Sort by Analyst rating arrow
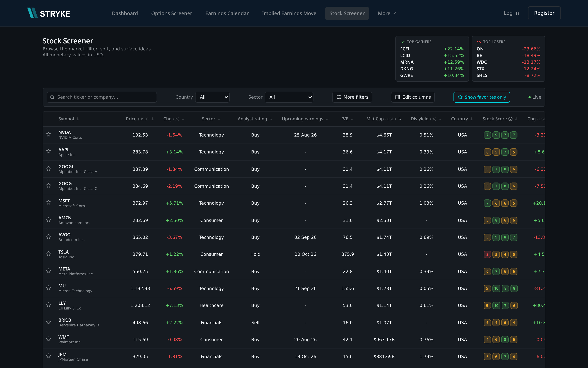Screen dimensions: 588x368 pos(271,119)
